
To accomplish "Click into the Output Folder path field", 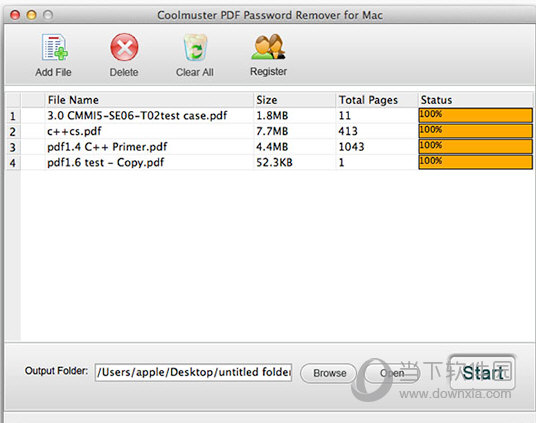I will click(x=193, y=372).
